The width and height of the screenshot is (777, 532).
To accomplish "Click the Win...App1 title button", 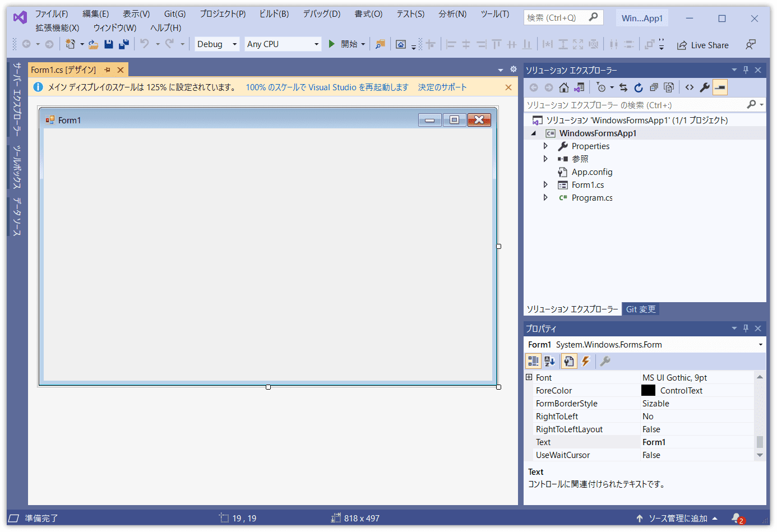I will pos(642,18).
